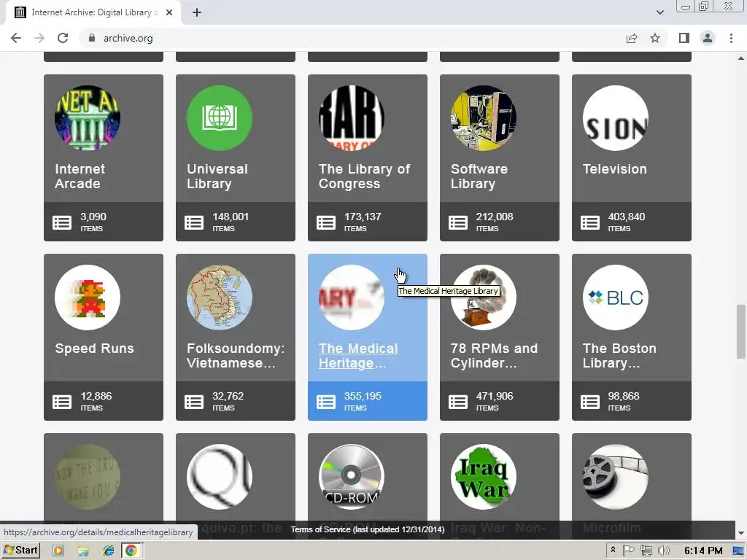This screenshot has height=560, width=747.
Task: Open the Television title link
Action: tap(615, 169)
